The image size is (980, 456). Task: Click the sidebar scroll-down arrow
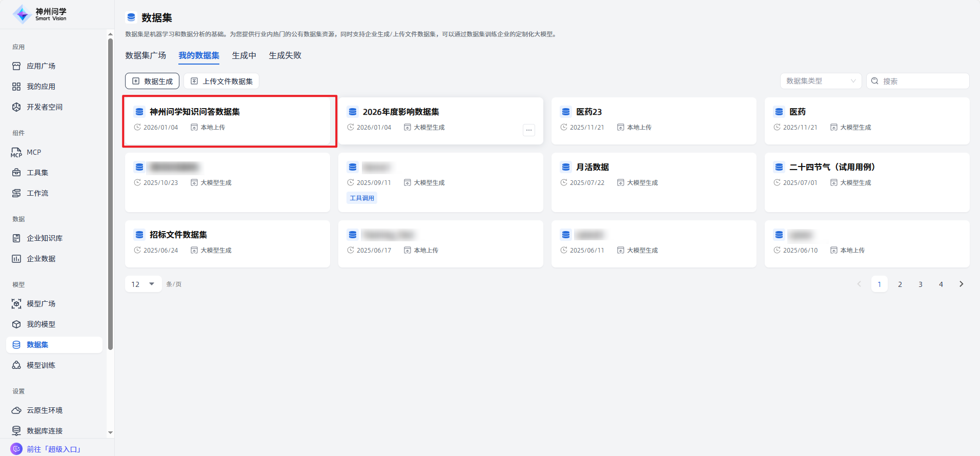tap(110, 432)
